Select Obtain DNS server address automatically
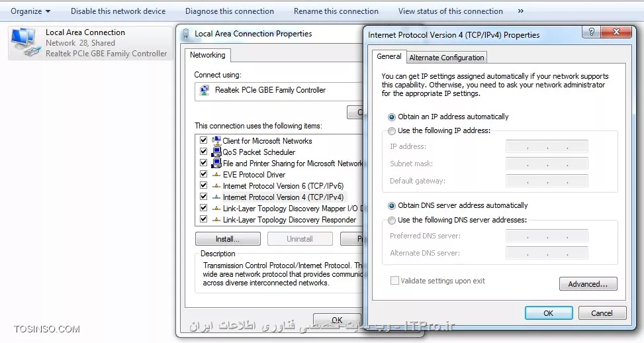 [392, 206]
